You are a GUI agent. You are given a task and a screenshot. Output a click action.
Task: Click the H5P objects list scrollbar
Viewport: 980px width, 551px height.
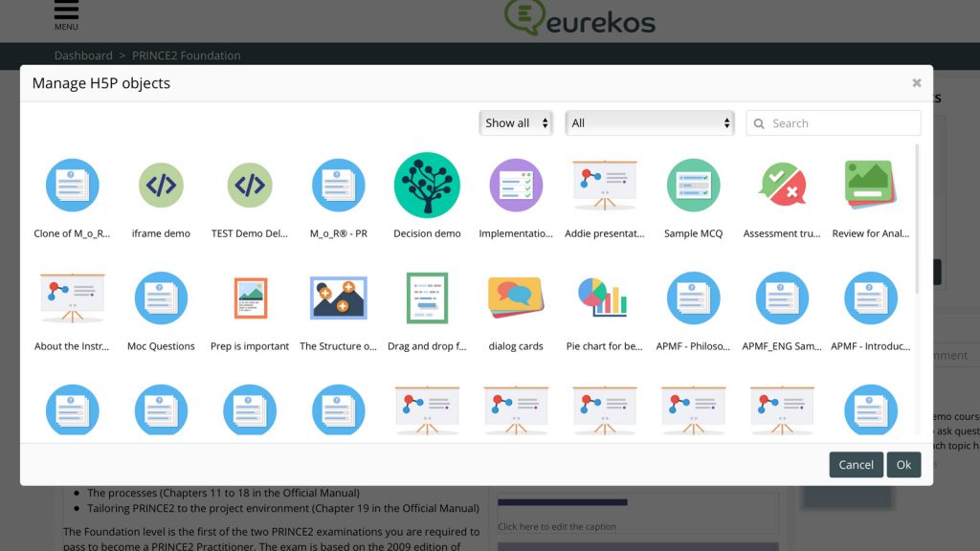point(918,220)
